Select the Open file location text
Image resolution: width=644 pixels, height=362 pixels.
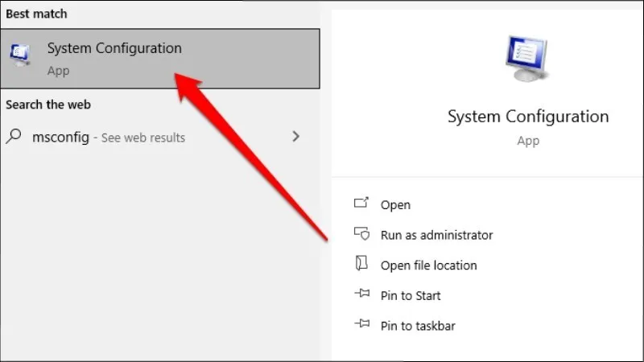click(428, 265)
